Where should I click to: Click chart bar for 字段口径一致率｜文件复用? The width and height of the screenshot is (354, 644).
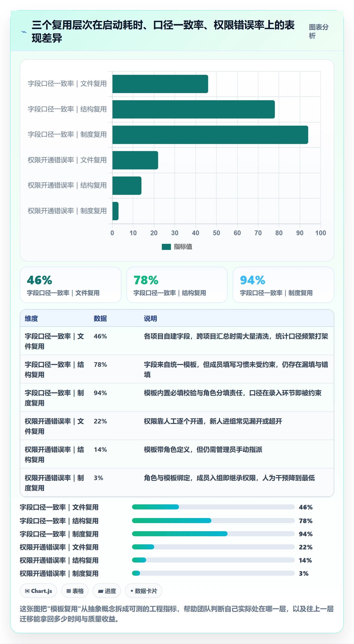coord(160,84)
